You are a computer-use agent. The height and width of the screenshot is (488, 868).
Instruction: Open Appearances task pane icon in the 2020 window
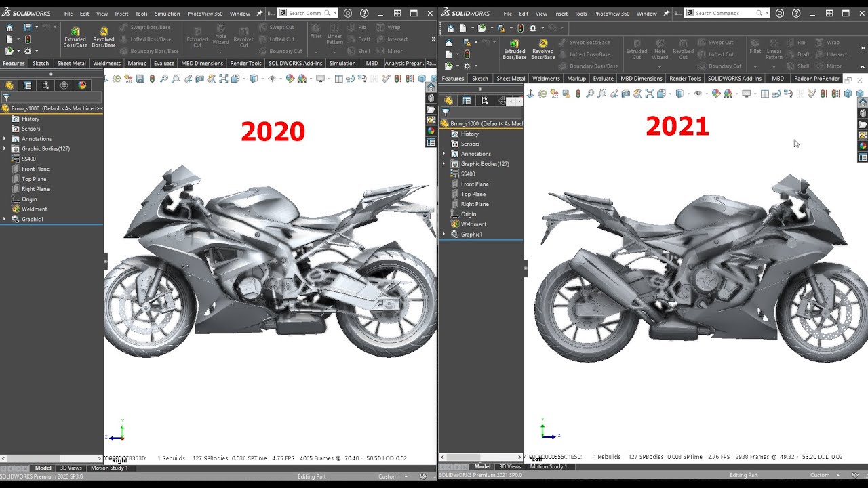click(x=431, y=131)
